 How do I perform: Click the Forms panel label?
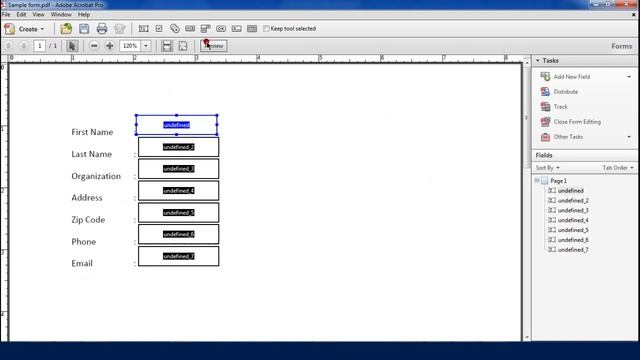tap(621, 46)
